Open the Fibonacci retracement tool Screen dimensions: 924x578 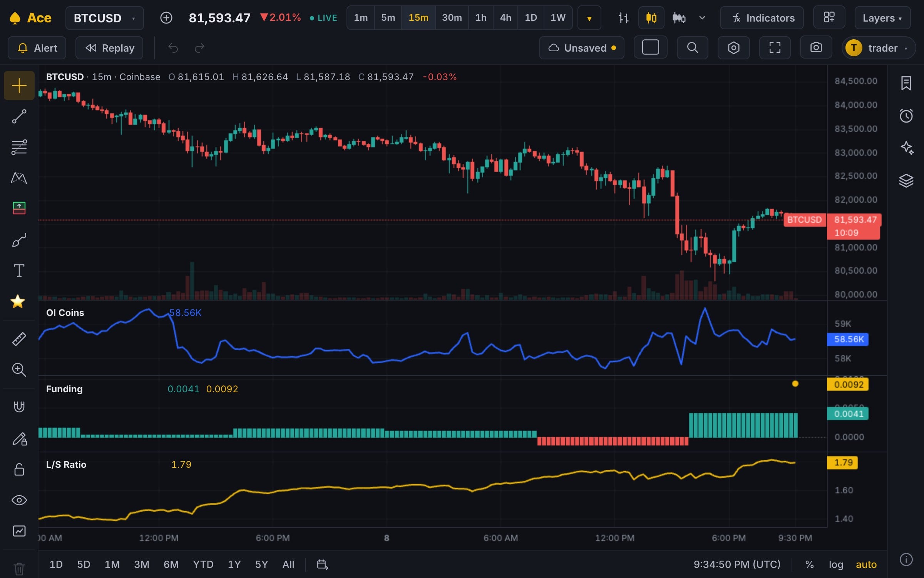click(x=19, y=147)
